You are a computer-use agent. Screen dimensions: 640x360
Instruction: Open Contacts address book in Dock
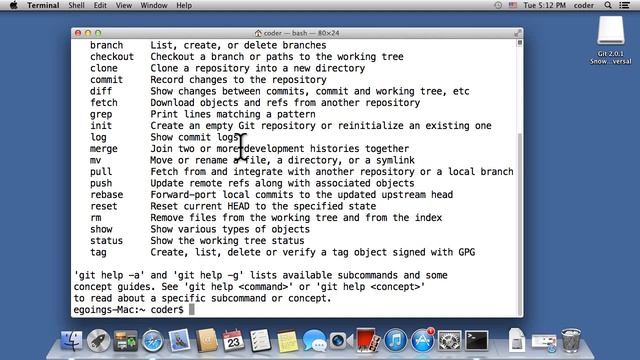(207, 340)
